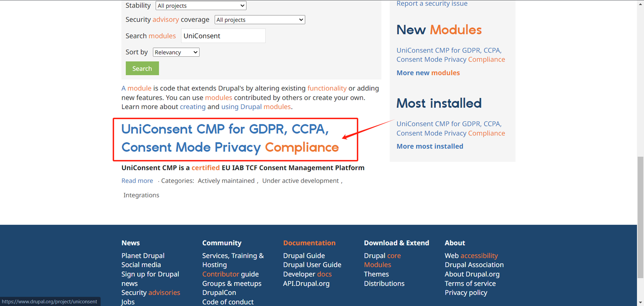Open API.Drupal.org footer link
This screenshot has width=644, height=306.
click(x=306, y=283)
